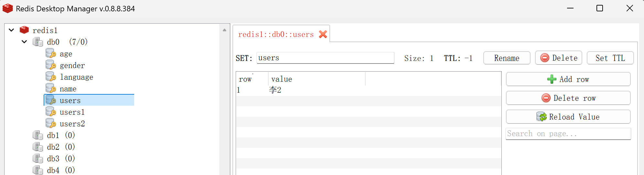644x175 pixels.
Task: Click the Size: 1 label
Action: coord(419,58)
